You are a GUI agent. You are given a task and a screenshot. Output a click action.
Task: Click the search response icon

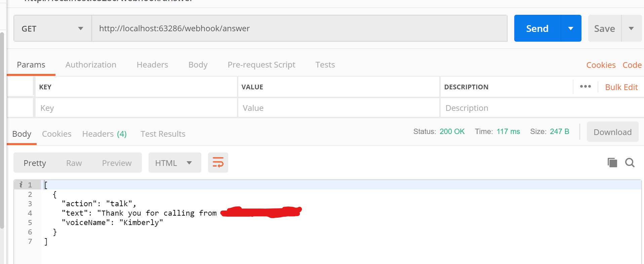click(630, 163)
